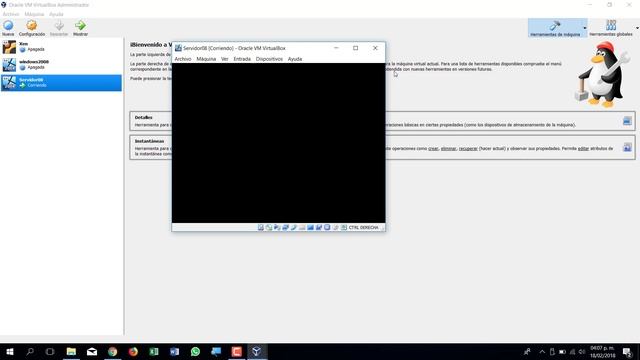
Task: Open taskbar search magnifier
Action: [x=30, y=351]
